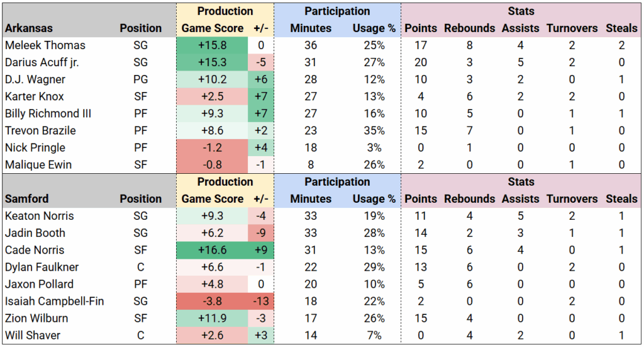Click Dylan Faulkner's 29% usage cell
Screen dimensions: 644x347
[375, 267]
